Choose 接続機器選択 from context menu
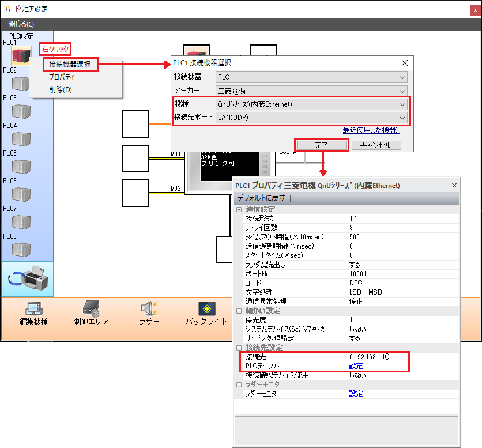 click(x=70, y=64)
